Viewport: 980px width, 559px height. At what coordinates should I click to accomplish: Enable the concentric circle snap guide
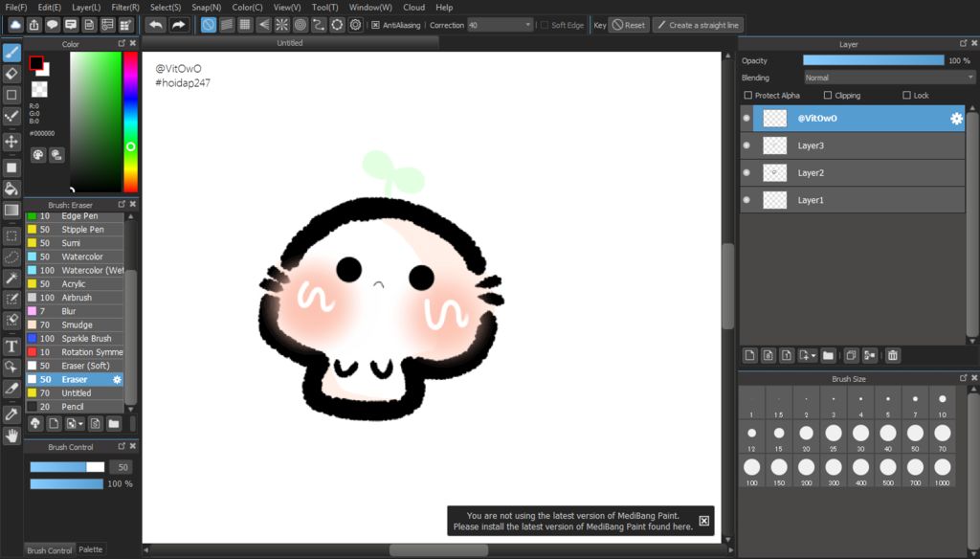(x=301, y=25)
